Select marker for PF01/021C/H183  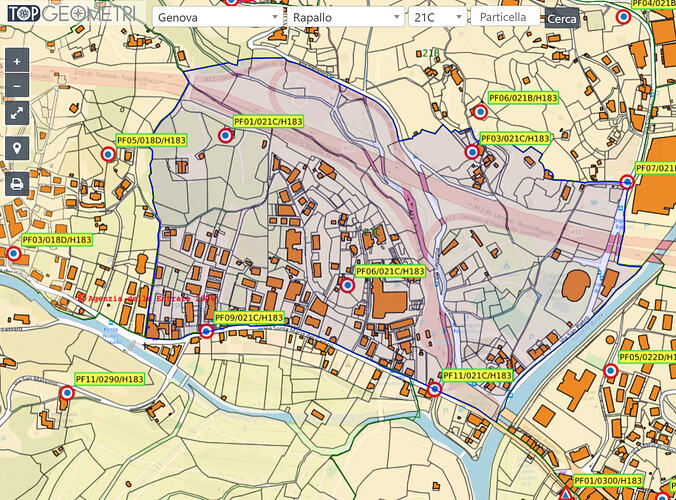pyautogui.click(x=226, y=139)
